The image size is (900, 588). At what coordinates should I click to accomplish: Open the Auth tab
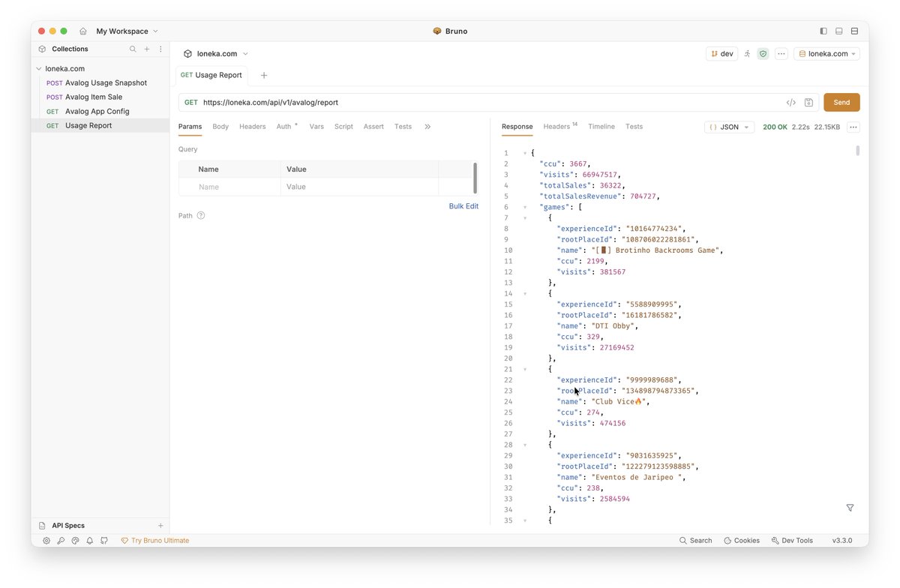coord(285,127)
